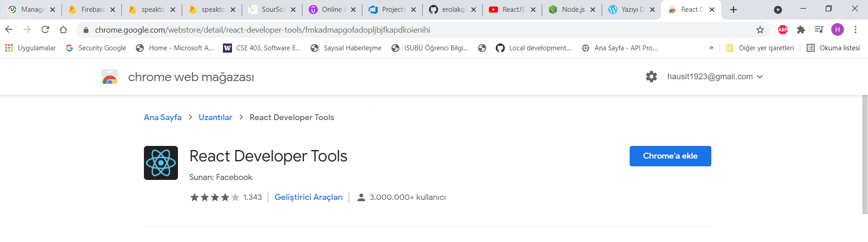Screen dimensions: 868x242
Task: Open the Extensions puzzle piece menu
Action: [x=801, y=30]
